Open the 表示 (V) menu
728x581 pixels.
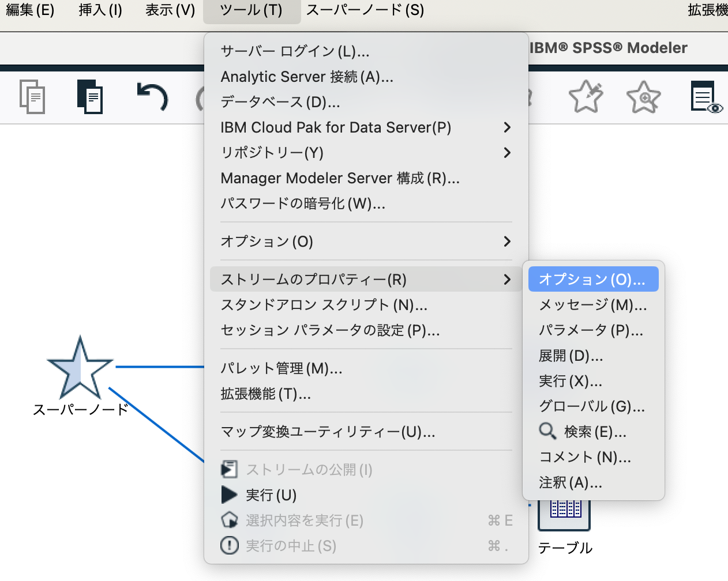pos(170,10)
